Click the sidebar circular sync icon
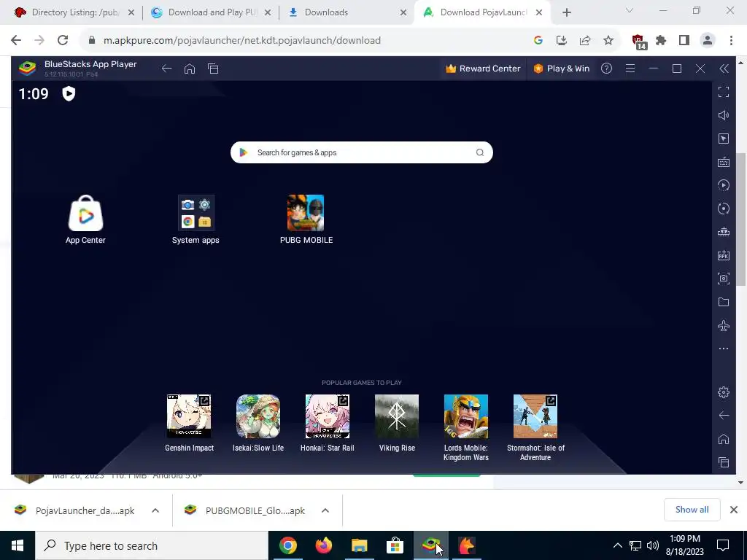The width and height of the screenshot is (747, 560). click(724, 209)
